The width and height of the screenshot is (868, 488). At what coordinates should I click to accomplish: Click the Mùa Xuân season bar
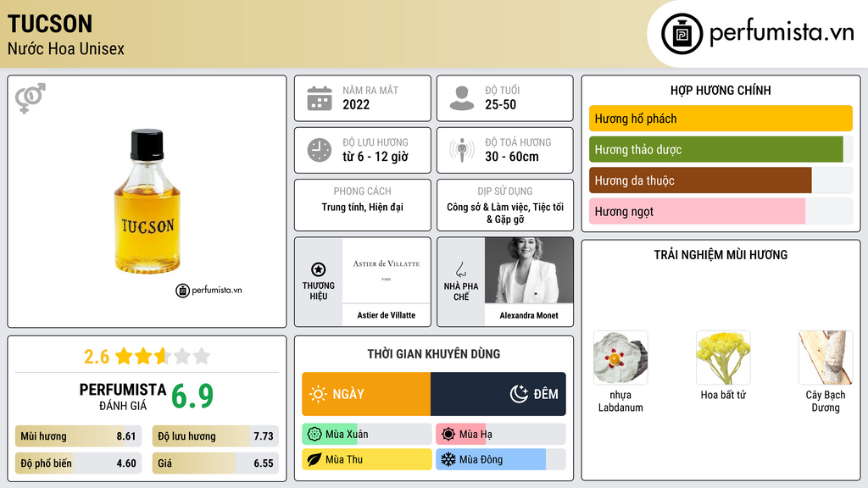367,435
